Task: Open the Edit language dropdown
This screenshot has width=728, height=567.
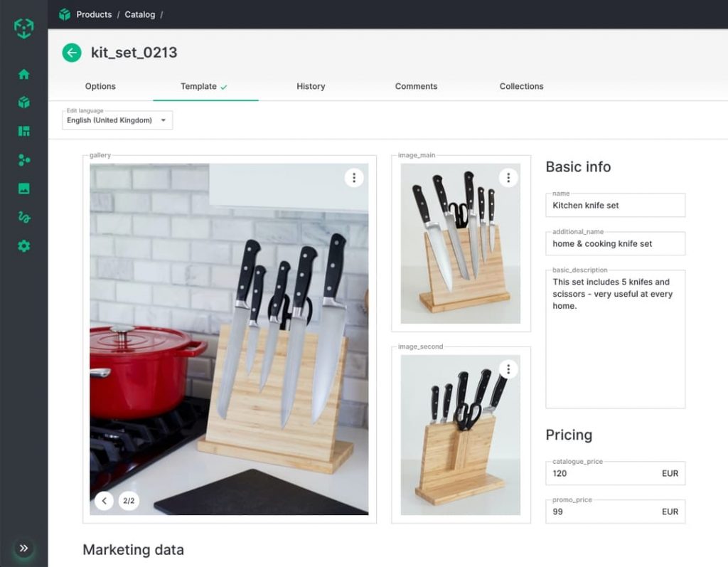Action: (x=117, y=120)
